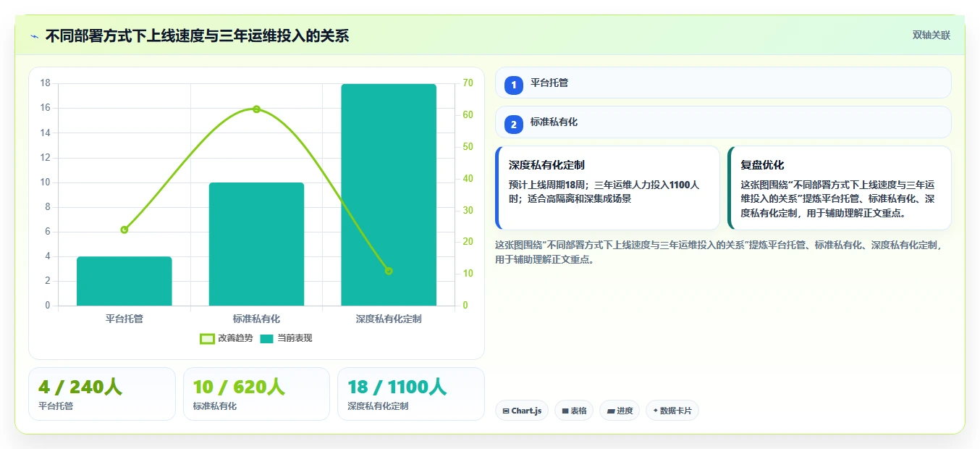Image resolution: width=980 pixels, height=449 pixels.
Task: Click 平台托管 caption under 4 / 240人
Action: pos(56,406)
